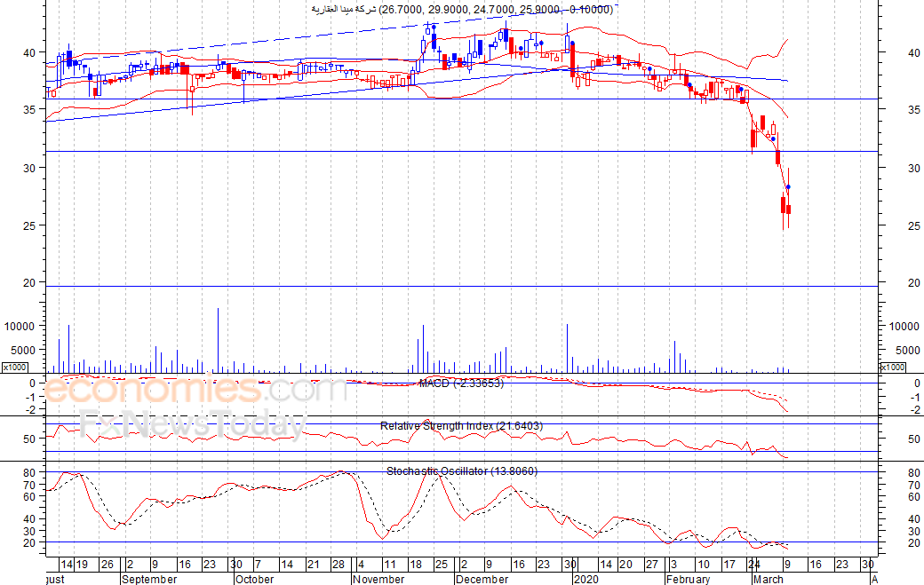Click the left x1000 volume scale label

pos(15,368)
